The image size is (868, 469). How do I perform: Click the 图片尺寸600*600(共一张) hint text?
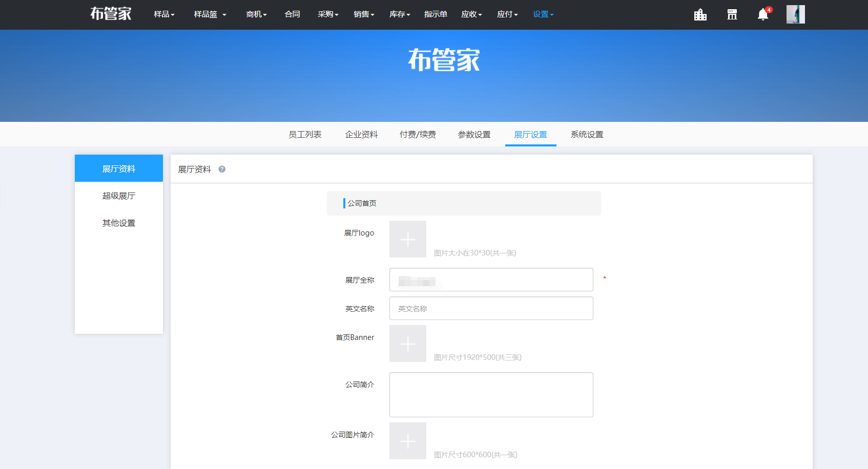coord(476,455)
